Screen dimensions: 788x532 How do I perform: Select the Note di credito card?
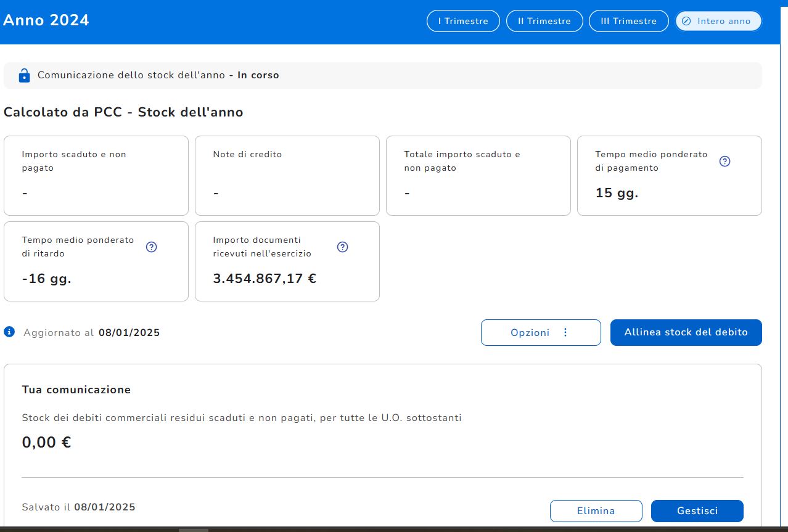click(x=287, y=176)
